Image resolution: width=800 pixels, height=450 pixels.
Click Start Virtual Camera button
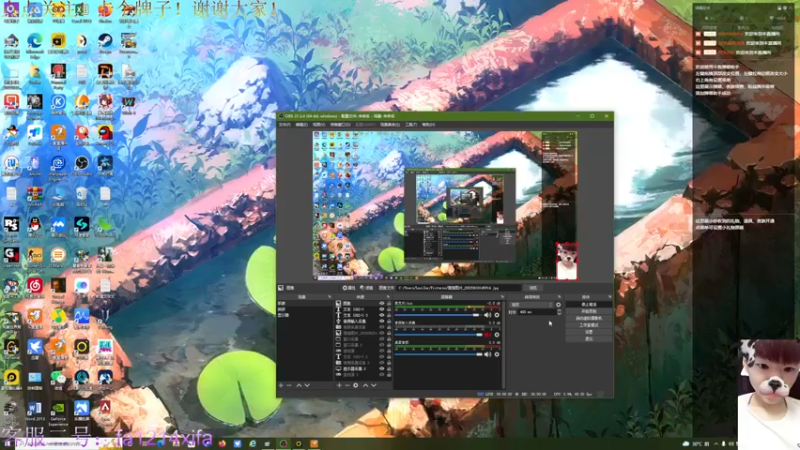pos(589,318)
